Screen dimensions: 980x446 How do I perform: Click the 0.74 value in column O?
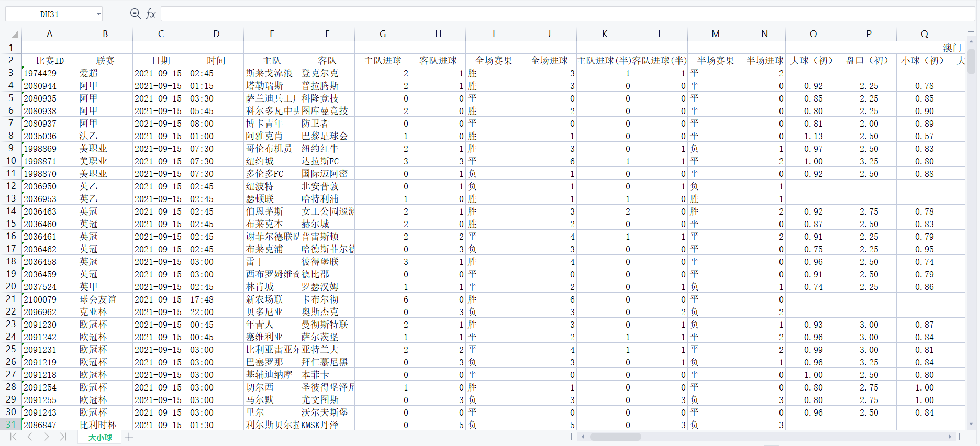tap(813, 287)
